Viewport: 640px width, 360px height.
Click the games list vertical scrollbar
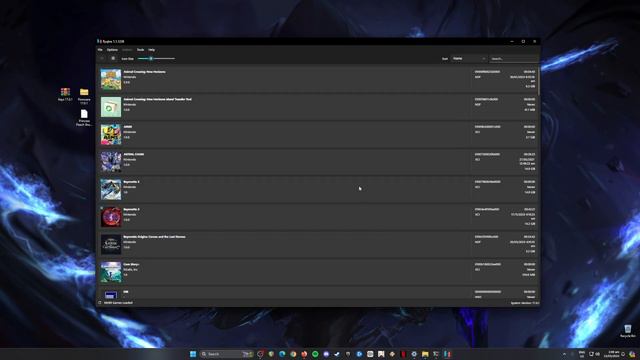(539, 82)
